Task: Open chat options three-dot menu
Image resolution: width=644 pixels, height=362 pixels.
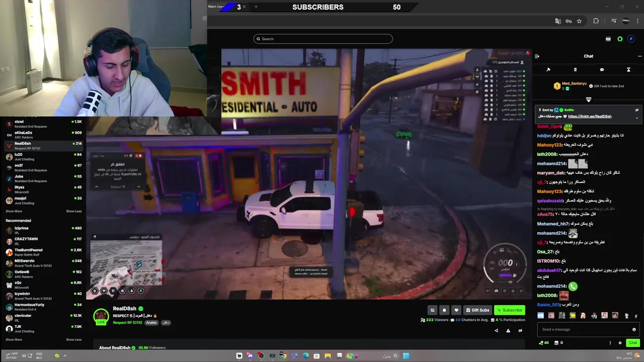Action: click(639, 56)
